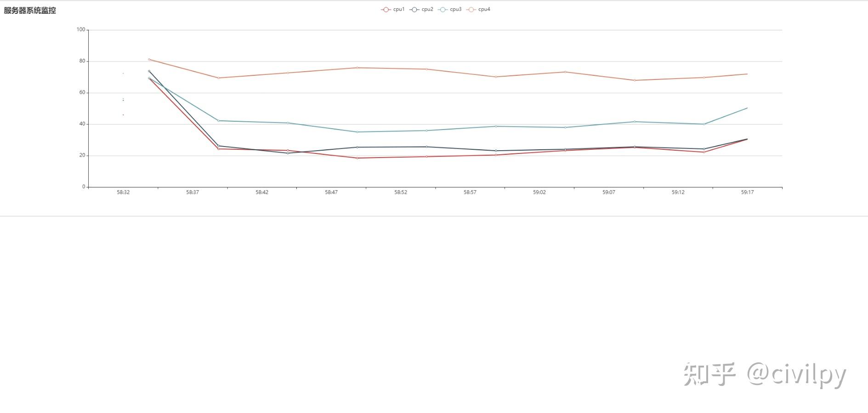868x413 pixels.
Task: Click the 58:47 x-axis label
Action: coord(331,192)
